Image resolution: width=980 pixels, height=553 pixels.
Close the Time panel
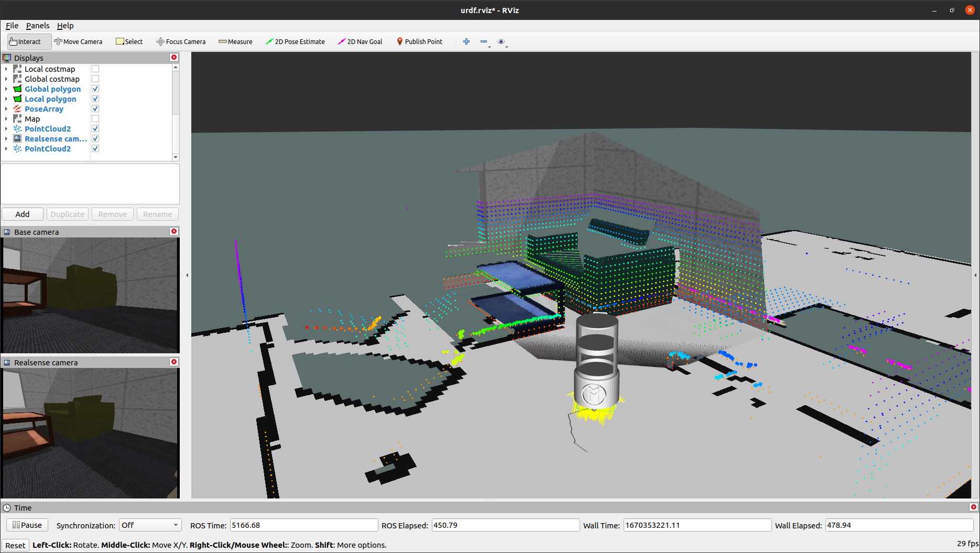(x=973, y=507)
